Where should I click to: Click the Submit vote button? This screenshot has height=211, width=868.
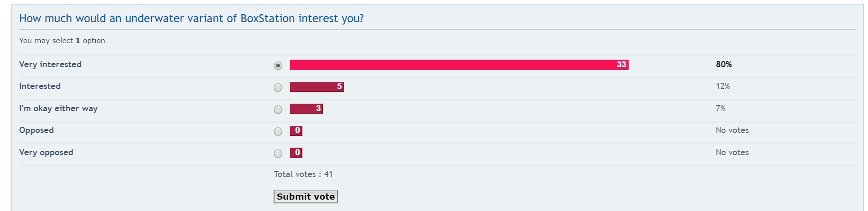point(306,196)
